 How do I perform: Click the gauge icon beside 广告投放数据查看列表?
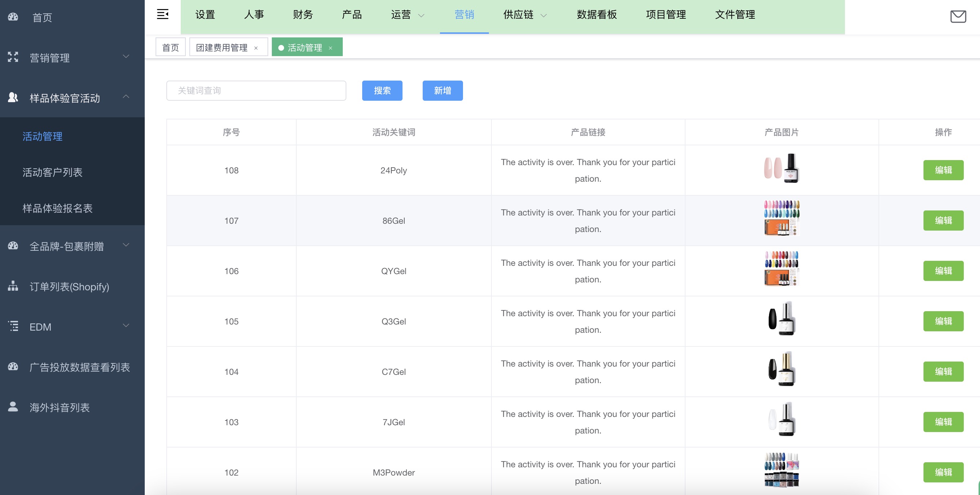tap(13, 367)
